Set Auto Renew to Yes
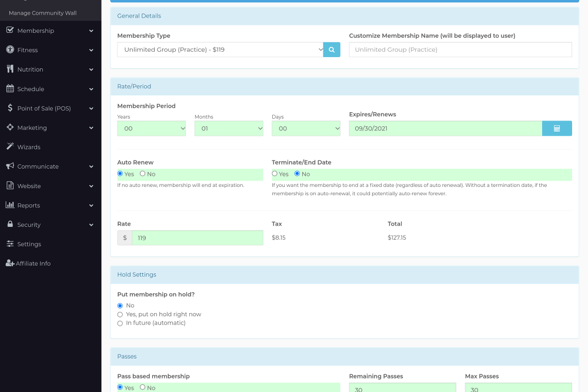The height and width of the screenshot is (392, 588). pyautogui.click(x=120, y=173)
